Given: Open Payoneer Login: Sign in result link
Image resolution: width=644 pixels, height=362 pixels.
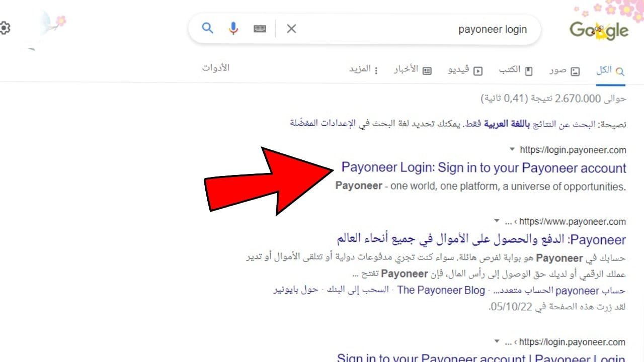Looking at the screenshot, I should click(484, 168).
